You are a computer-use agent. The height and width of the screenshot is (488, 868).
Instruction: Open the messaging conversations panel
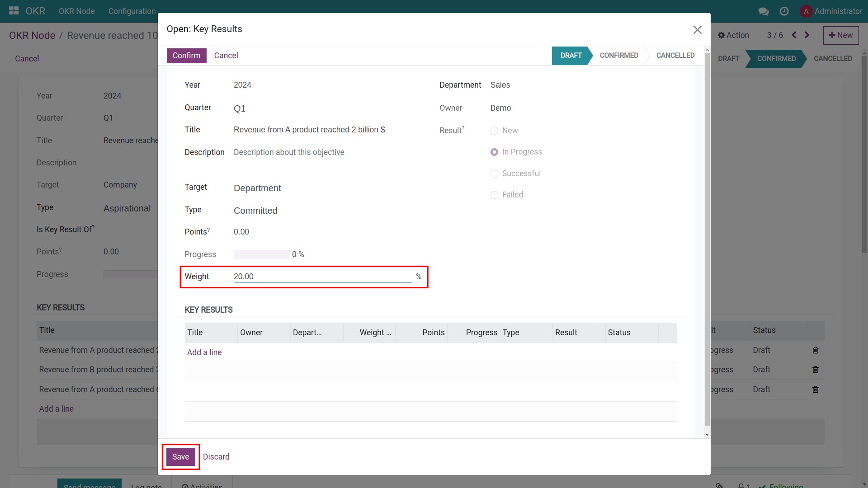(764, 11)
